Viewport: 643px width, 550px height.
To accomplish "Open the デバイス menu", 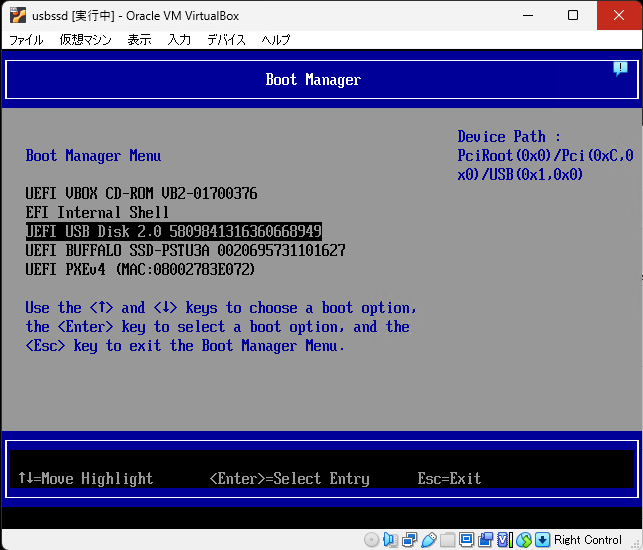I will click(226, 40).
